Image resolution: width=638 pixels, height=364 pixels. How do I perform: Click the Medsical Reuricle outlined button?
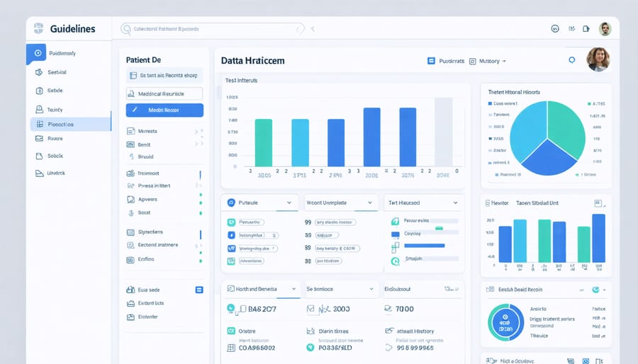pyautogui.click(x=164, y=93)
